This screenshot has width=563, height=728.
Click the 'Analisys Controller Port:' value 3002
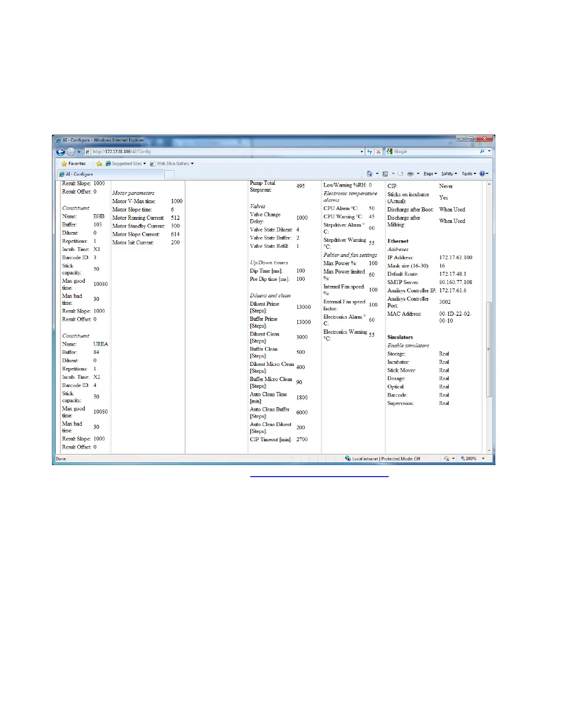(445, 302)
